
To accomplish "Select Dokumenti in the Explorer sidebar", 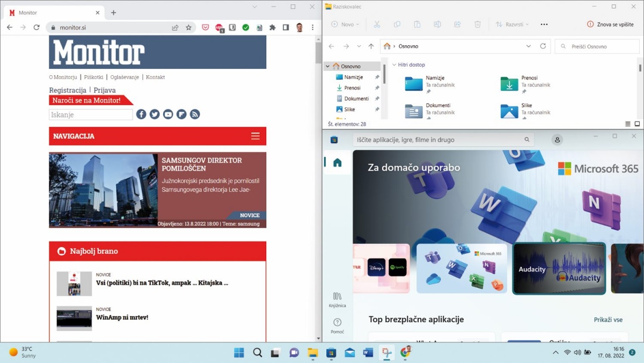I will pyautogui.click(x=356, y=98).
